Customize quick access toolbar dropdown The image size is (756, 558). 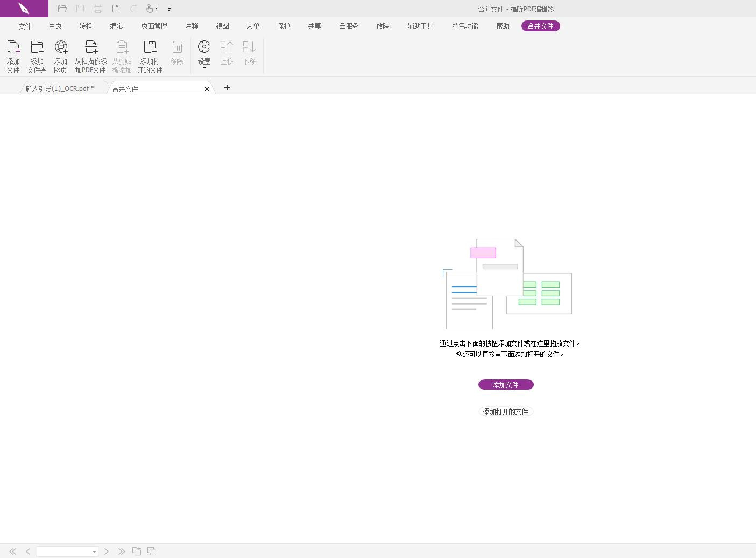(169, 9)
